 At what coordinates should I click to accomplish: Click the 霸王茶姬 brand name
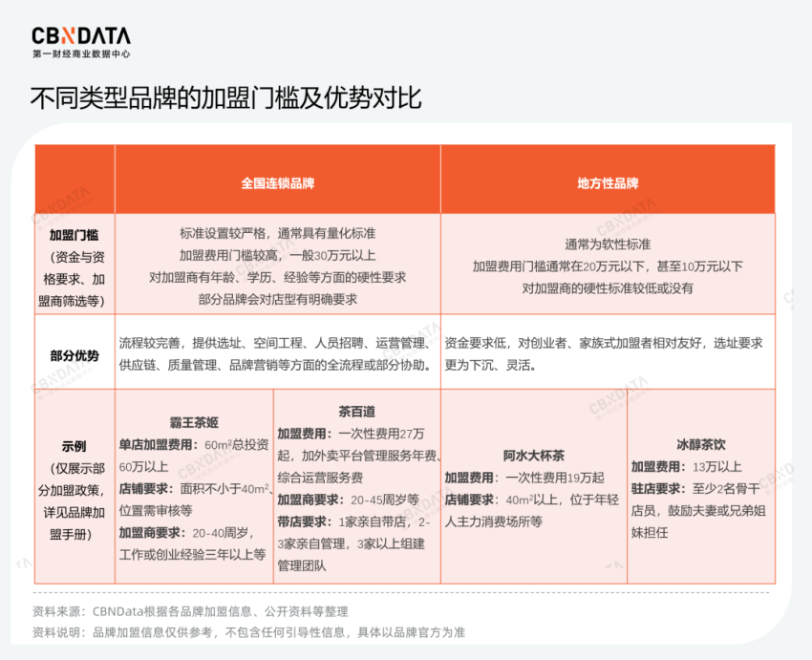(x=193, y=420)
